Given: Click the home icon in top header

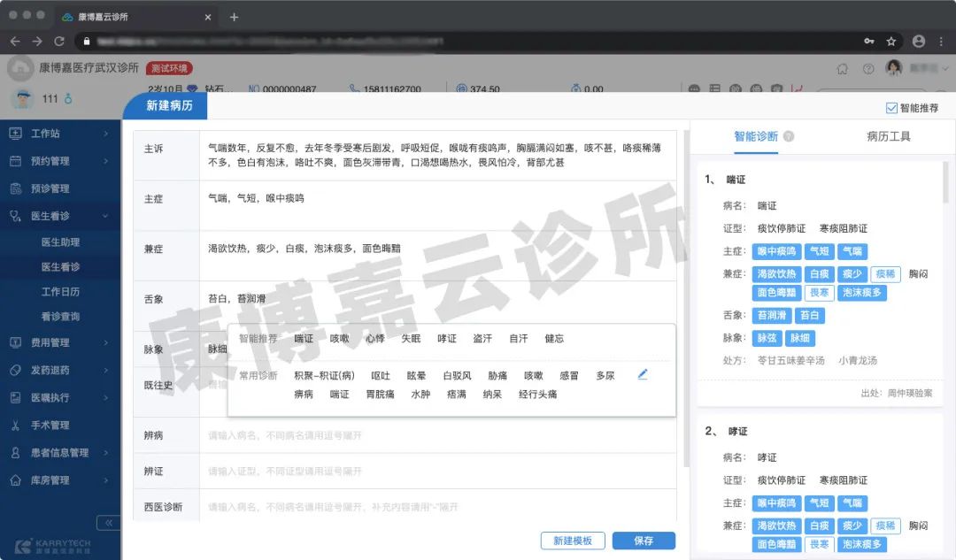Looking at the screenshot, I should point(842,68).
